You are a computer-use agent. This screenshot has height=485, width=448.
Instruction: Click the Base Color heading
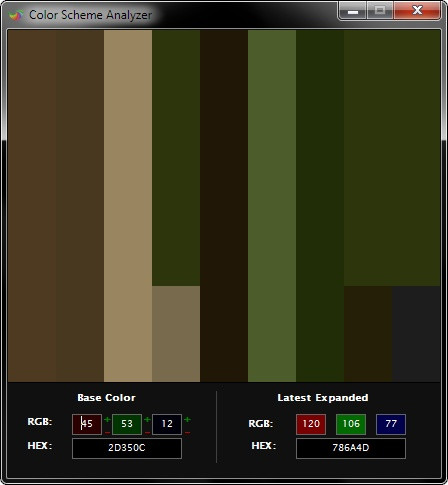pyautogui.click(x=106, y=398)
